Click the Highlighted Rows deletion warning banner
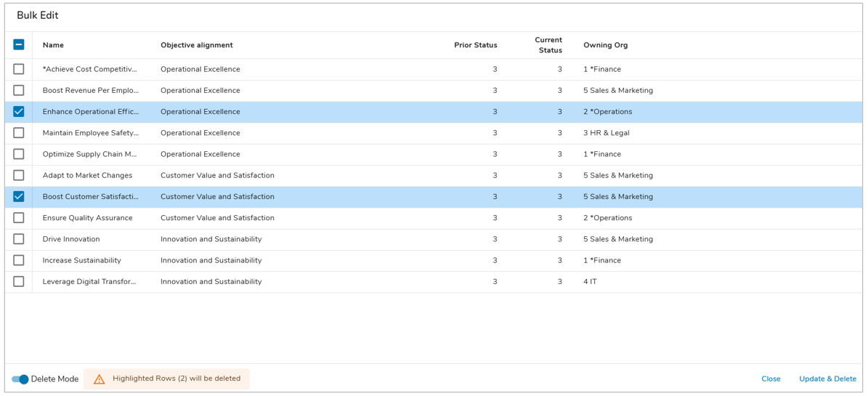868x396 pixels. 176,379
